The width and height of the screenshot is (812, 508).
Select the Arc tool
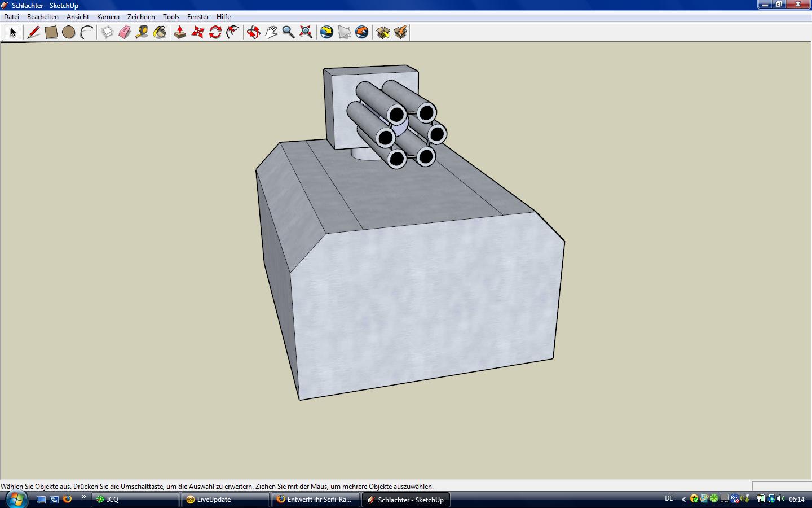point(86,33)
